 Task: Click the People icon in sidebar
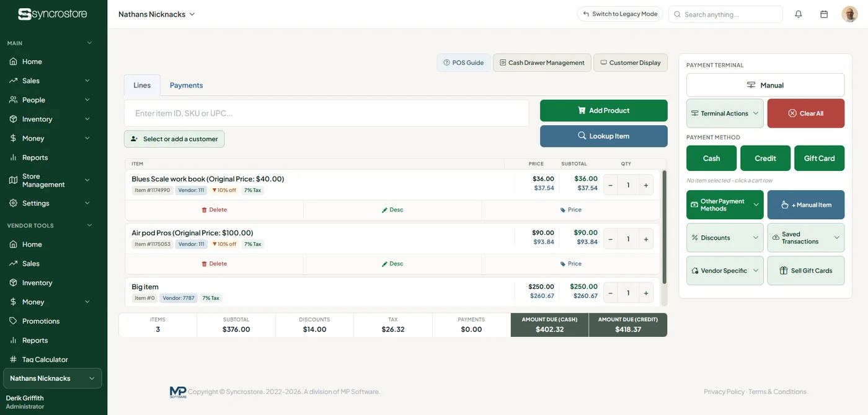tap(13, 100)
